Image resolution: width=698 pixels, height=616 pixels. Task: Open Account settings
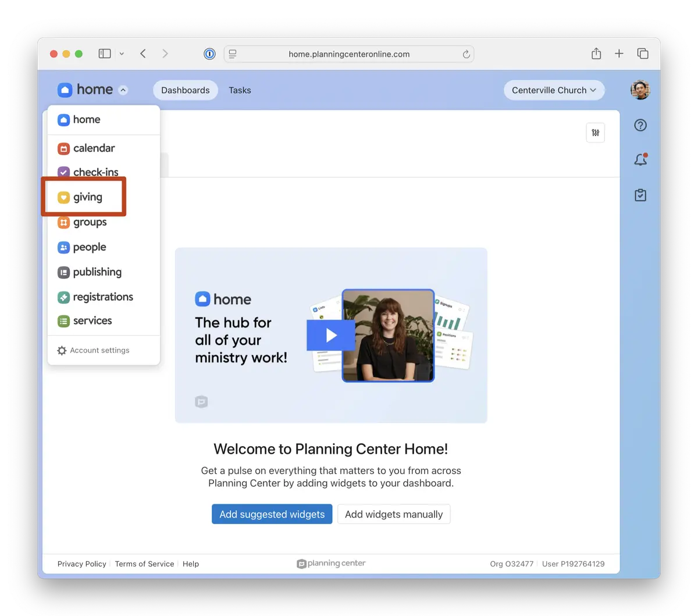click(94, 351)
